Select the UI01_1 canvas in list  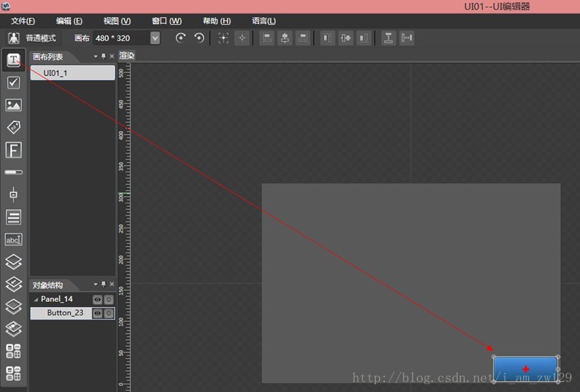click(x=72, y=73)
